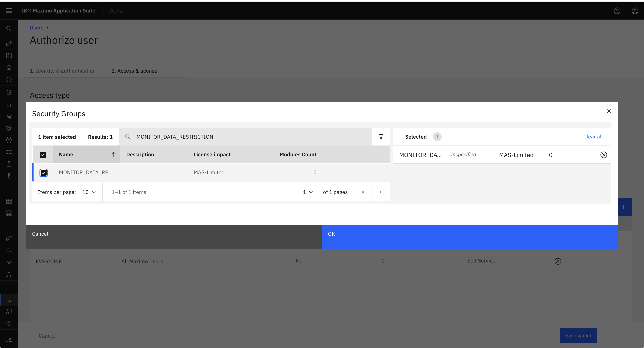The image size is (644, 348).
Task: Click into the security group search field
Action: 245,137
